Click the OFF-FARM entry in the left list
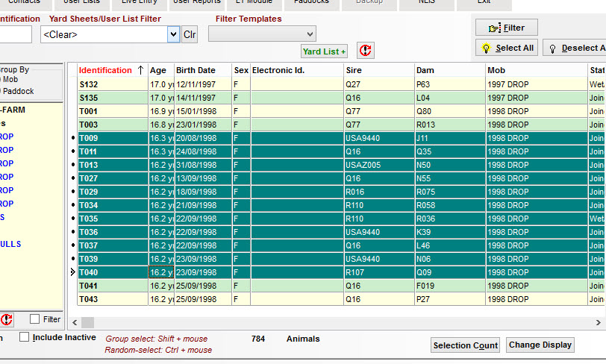 click(x=13, y=110)
